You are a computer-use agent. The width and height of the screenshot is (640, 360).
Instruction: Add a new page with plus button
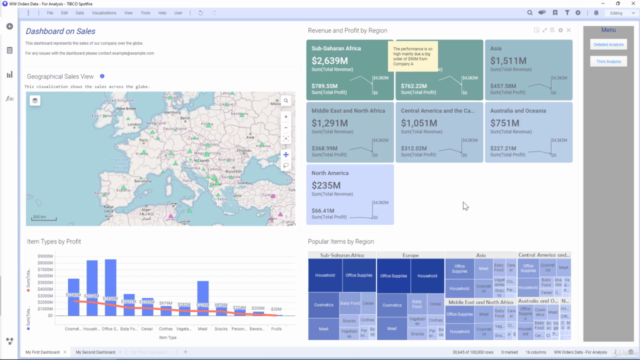[x=185, y=352]
